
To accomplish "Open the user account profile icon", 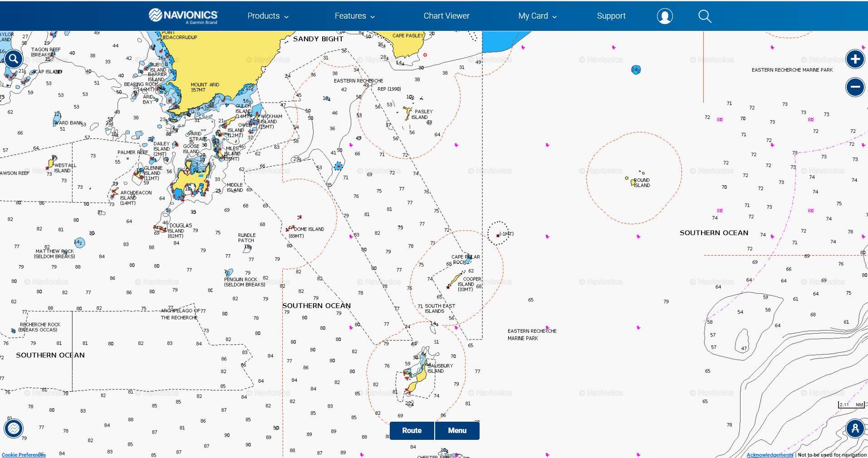I will point(665,16).
